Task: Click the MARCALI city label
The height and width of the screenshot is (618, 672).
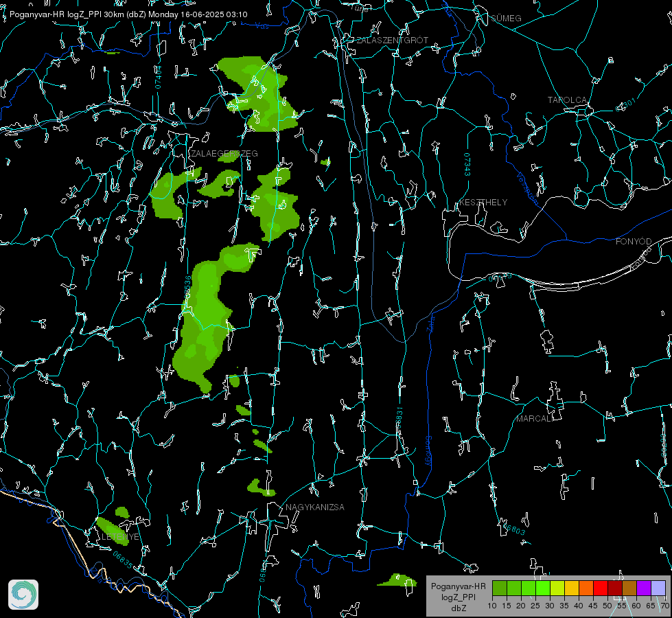Action: pyautogui.click(x=535, y=419)
